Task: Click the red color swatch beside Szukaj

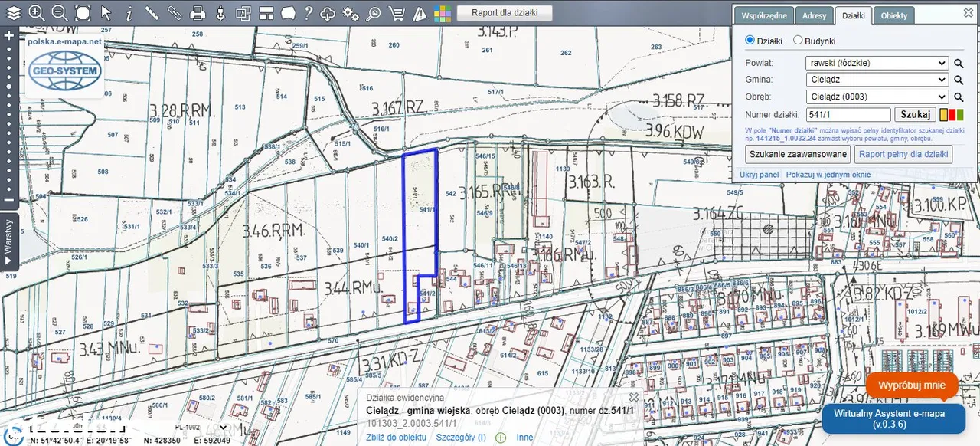Action: pos(952,115)
